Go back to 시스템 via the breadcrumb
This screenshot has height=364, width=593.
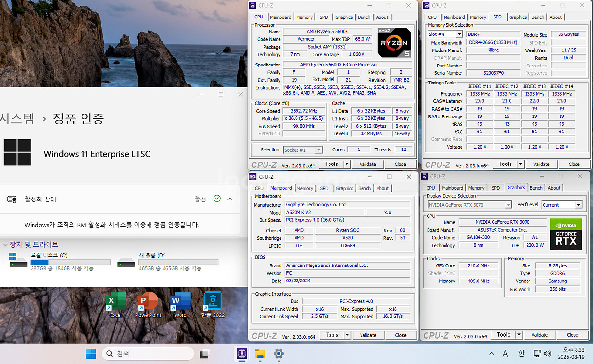coord(17,118)
